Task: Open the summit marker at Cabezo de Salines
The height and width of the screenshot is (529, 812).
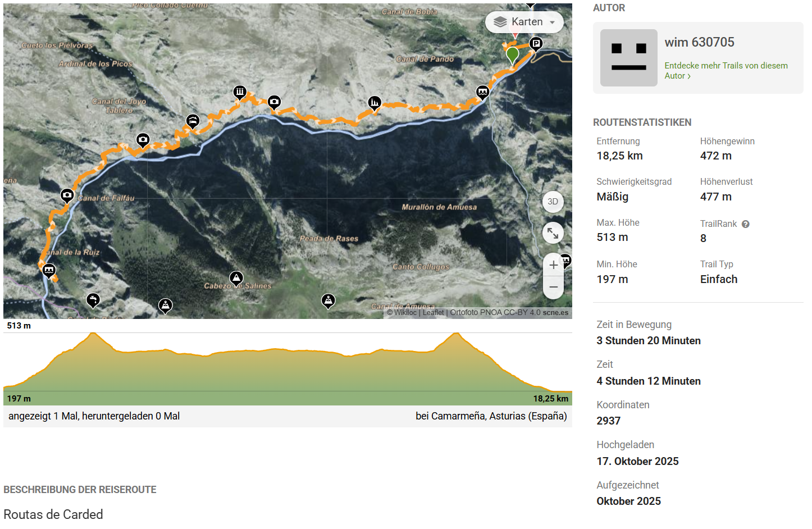Action: 236,277
